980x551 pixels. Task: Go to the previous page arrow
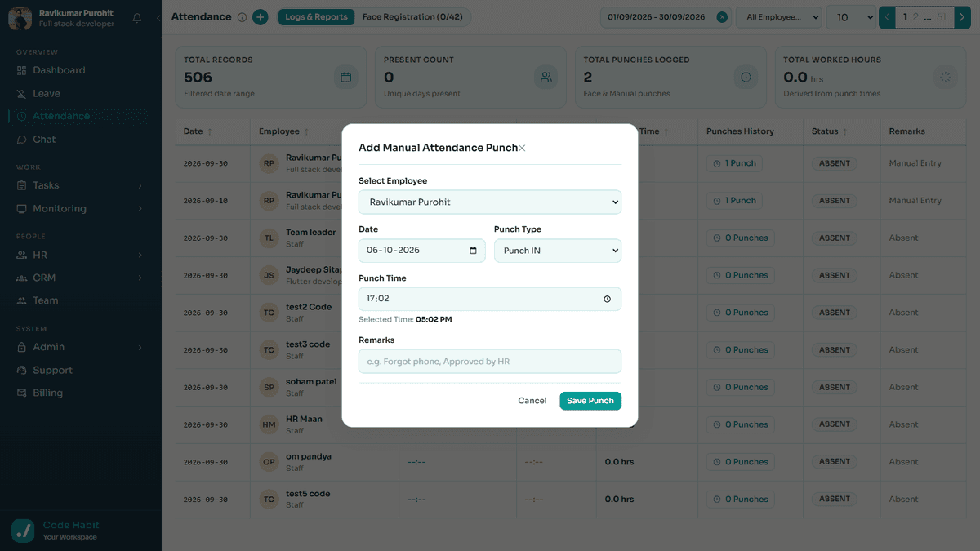[x=887, y=17]
